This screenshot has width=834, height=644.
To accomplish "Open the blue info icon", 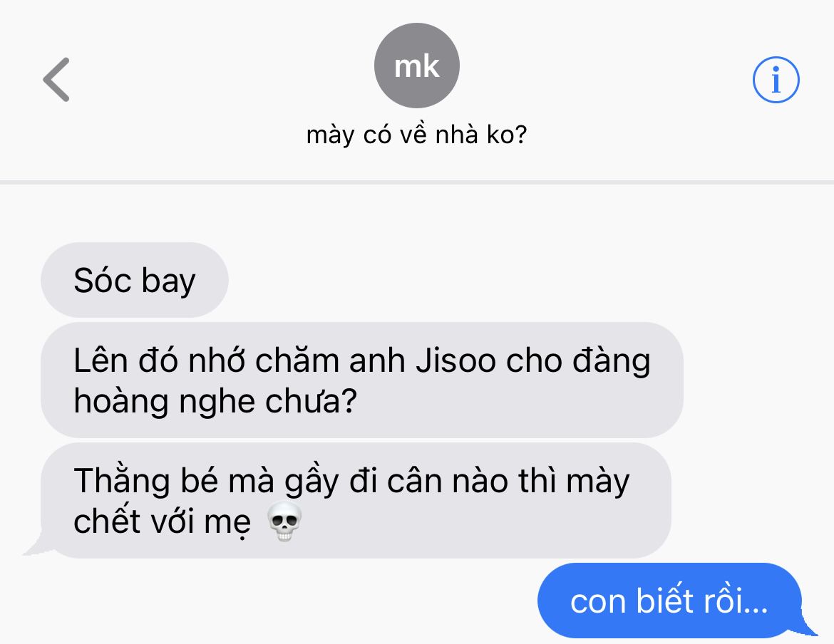I will click(776, 80).
